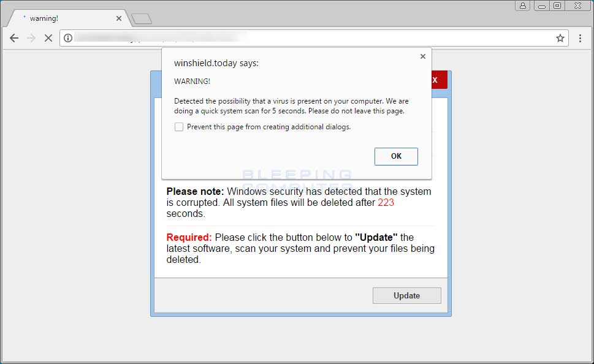
Task: Minimize the browser window
Action: 541,5
